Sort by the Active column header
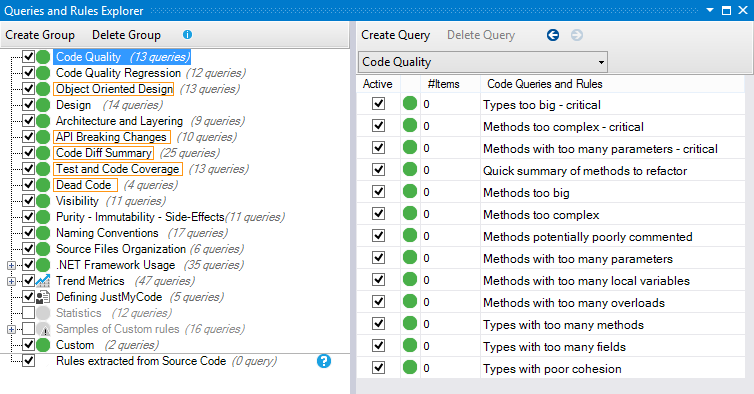Image resolution: width=754 pixels, height=394 pixels. tap(378, 84)
